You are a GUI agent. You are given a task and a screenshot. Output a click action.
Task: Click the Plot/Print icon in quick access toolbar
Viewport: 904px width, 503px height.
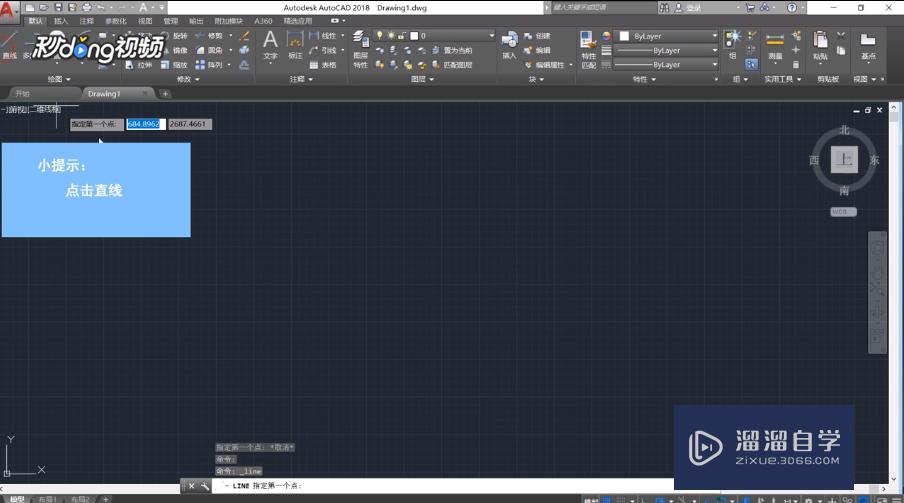tap(86, 7)
